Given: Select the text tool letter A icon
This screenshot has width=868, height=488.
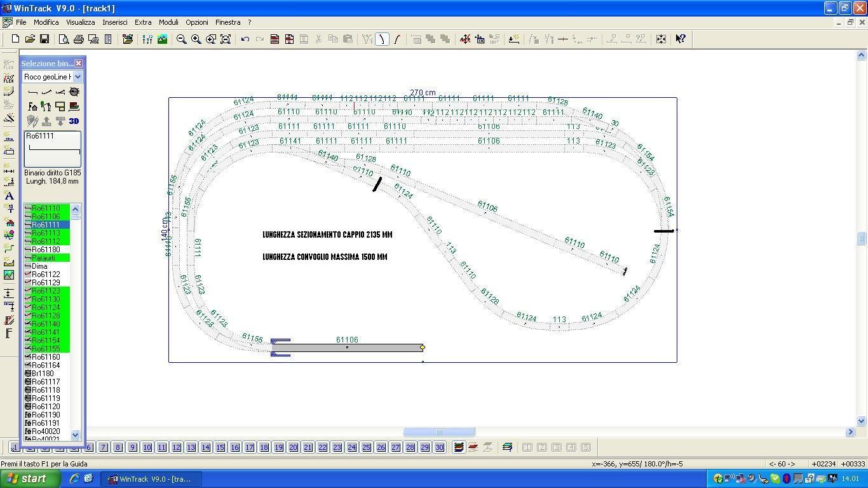Looking at the screenshot, I should point(9,196).
